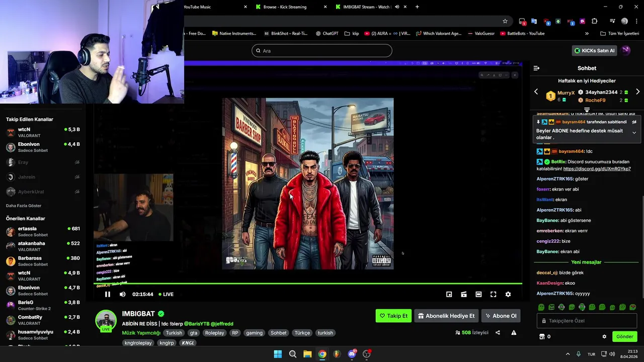This screenshot has width=644, height=362.
Task: Show more bookmarks via double chevron
Action: click(587, 34)
